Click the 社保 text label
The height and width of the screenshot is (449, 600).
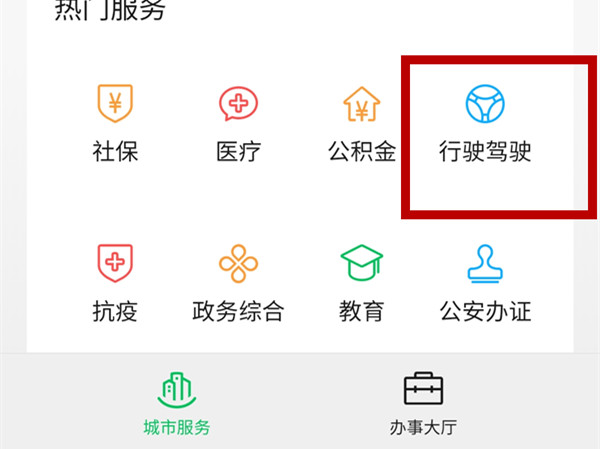pyautogui.click(x=115, y=152)
